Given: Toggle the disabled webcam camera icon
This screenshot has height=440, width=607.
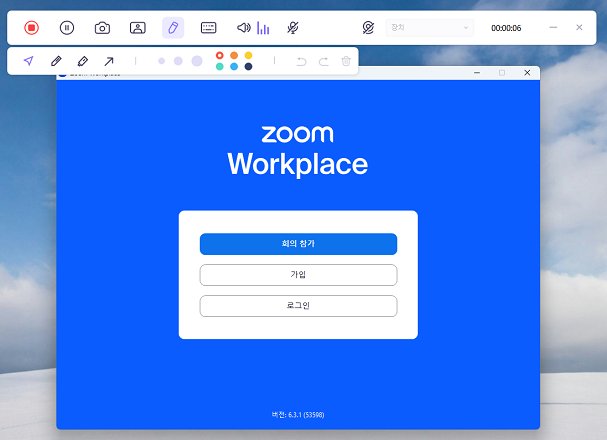Looking at the screenshot, I should click(x=368, y=28).
